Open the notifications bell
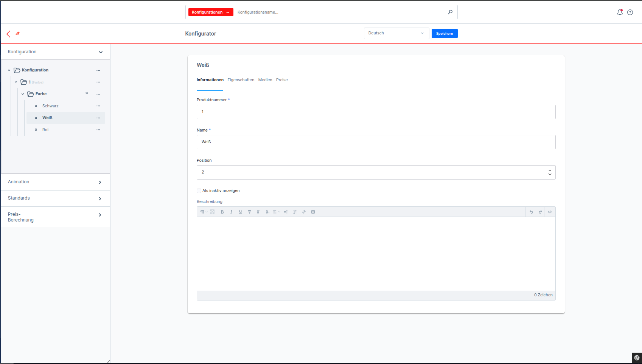 (x=620, y=12)
